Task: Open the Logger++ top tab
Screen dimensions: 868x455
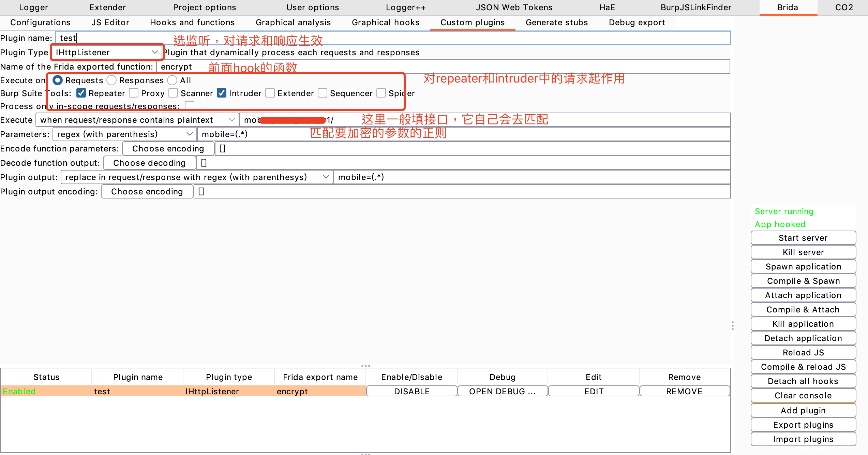Action: tap(405, 8)
